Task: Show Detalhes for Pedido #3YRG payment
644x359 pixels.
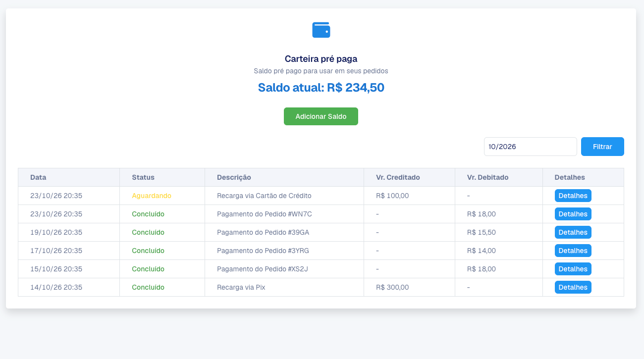Action: coord(573,251)
